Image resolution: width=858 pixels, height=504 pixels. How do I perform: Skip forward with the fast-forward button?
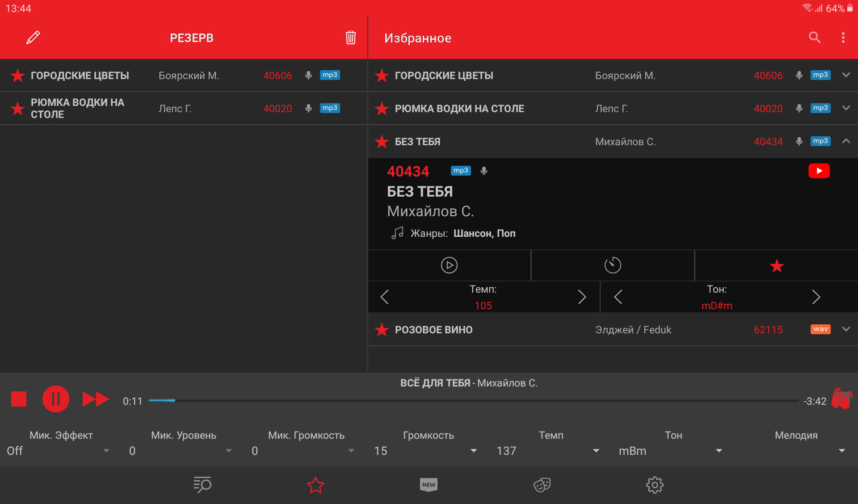[x=96, y=399]
